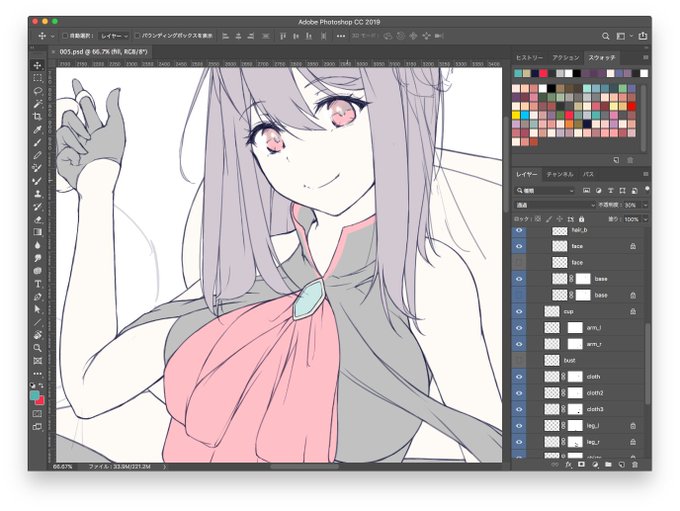
Task: Toggle Quick Mask mode
Action: tap(38, 413)
